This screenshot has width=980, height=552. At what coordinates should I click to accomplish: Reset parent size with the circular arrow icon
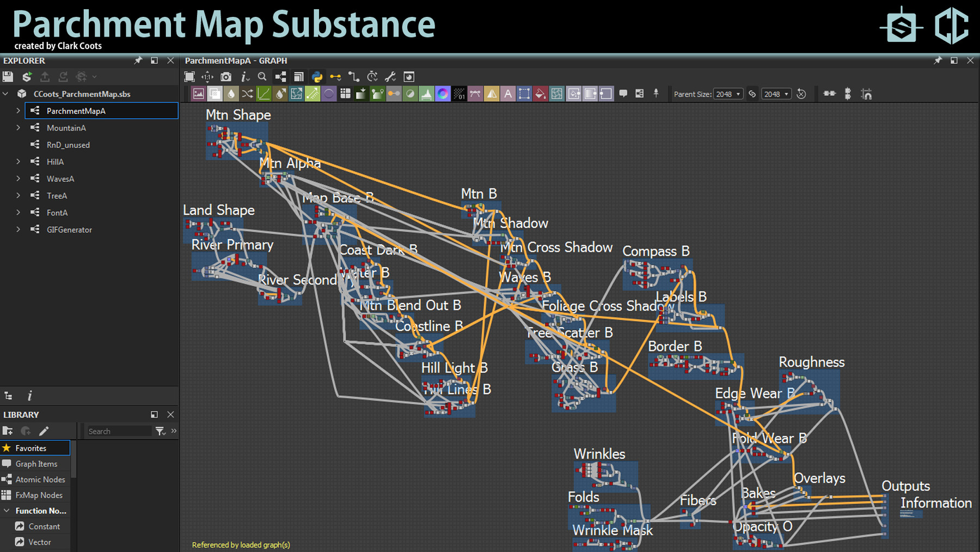(x=801, y=94)
